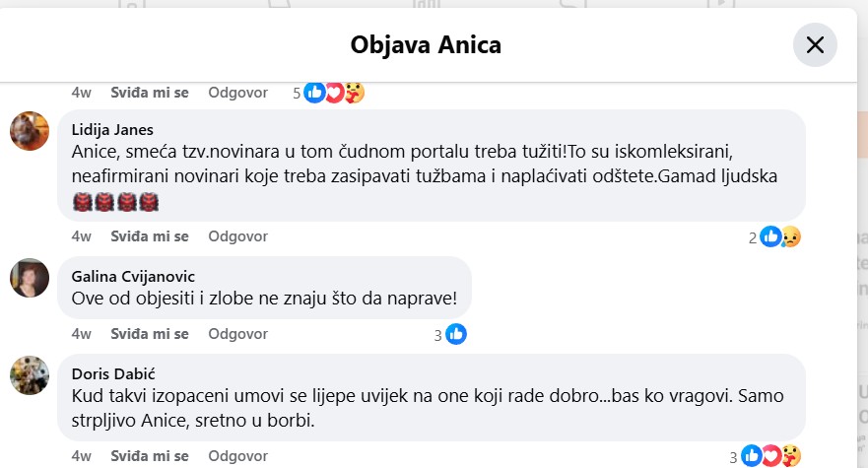
Task: Open Doris Dabić profile picture
Action: [30, 375]
